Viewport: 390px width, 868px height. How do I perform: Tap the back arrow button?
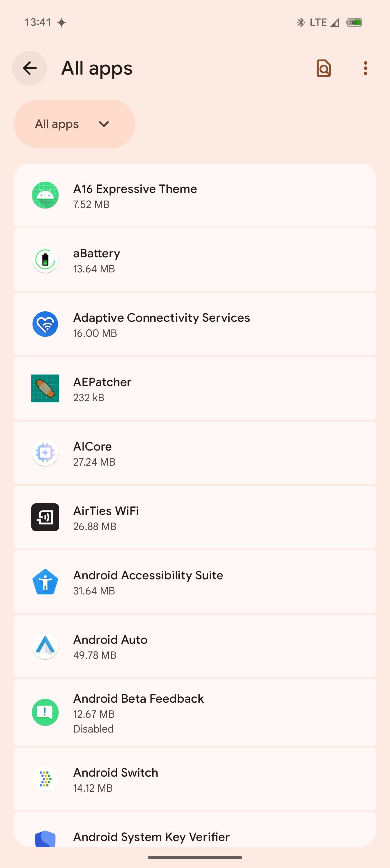pyautogui.click(x=30, y=68)
